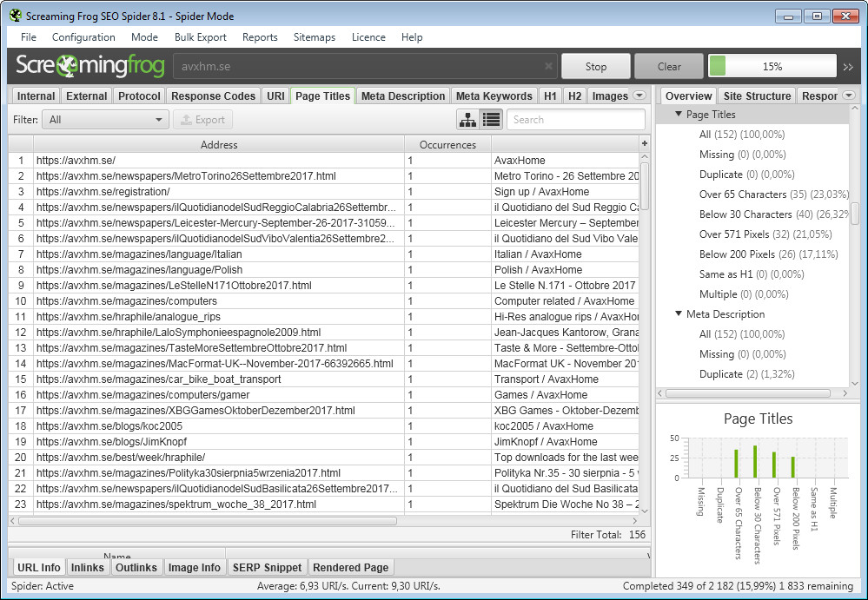
Task: Open the Inlinks bottom tab
Action: coord(88,567)
